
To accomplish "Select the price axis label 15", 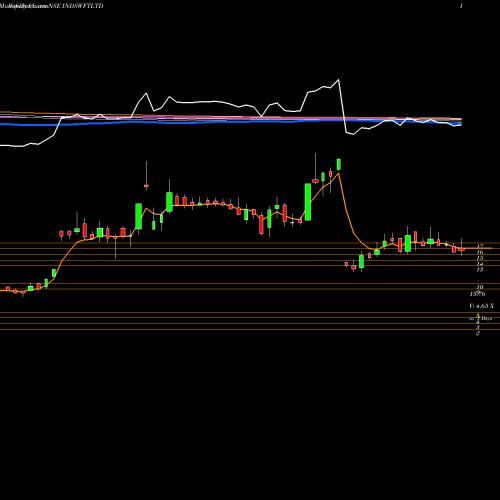I will (480, 258).
